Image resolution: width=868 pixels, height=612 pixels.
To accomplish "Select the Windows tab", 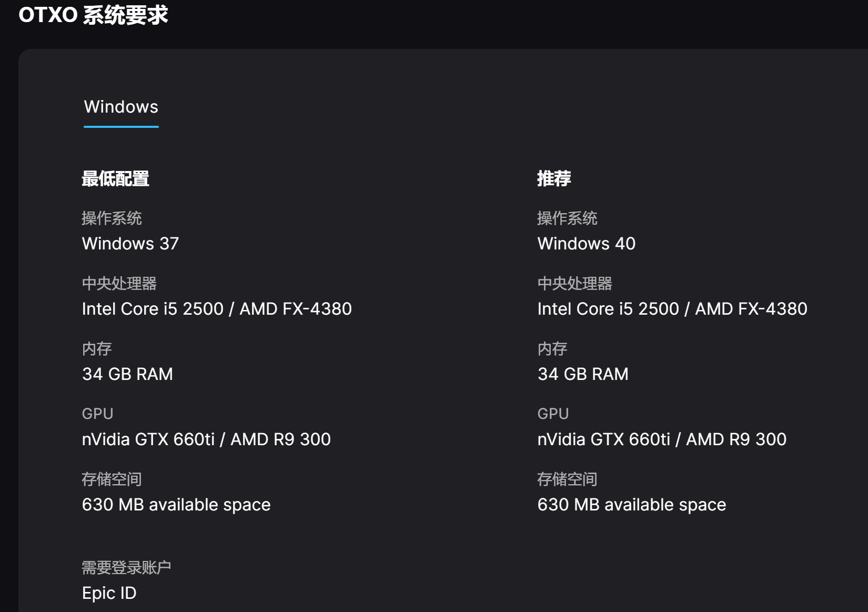I will [x=121, y=107].
